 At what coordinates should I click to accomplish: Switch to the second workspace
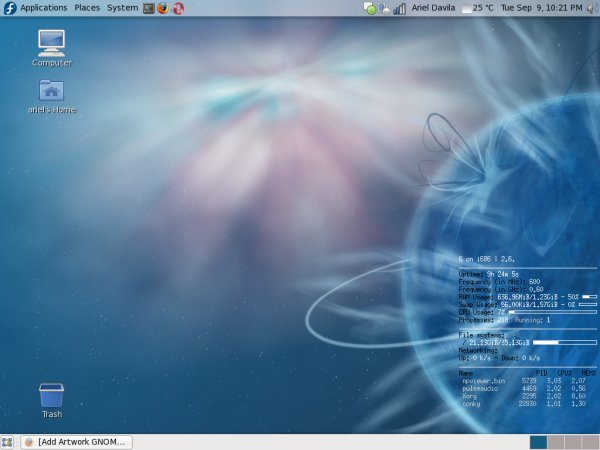click(x=556, y=442)
